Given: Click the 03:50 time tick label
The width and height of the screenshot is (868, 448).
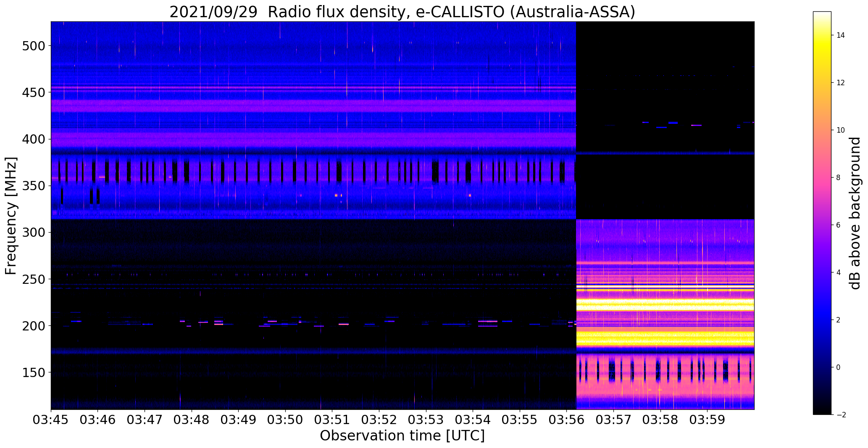Looking at the screenshot, I should coord(286,420).
